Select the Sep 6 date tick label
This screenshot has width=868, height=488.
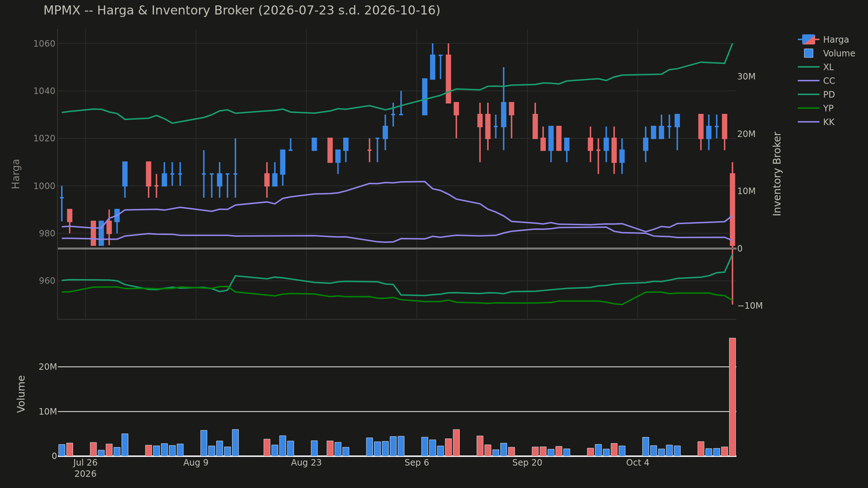point(417,463)
